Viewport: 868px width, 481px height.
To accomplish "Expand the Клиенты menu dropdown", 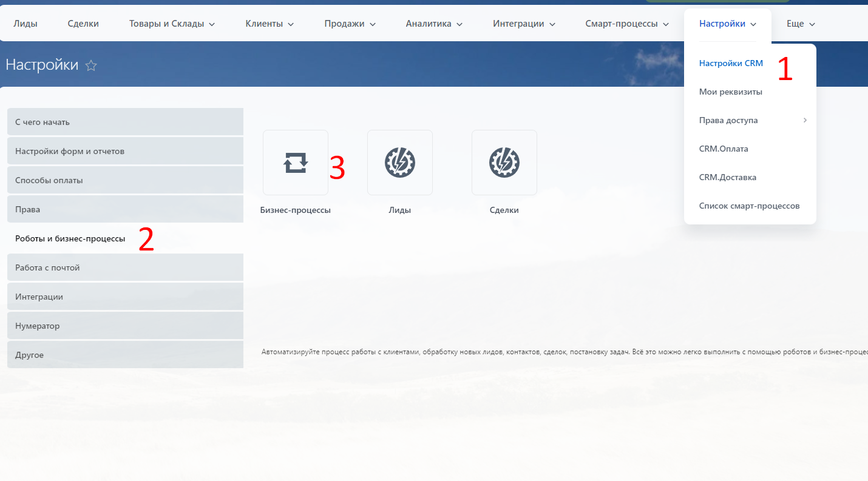I will point(270,24).
